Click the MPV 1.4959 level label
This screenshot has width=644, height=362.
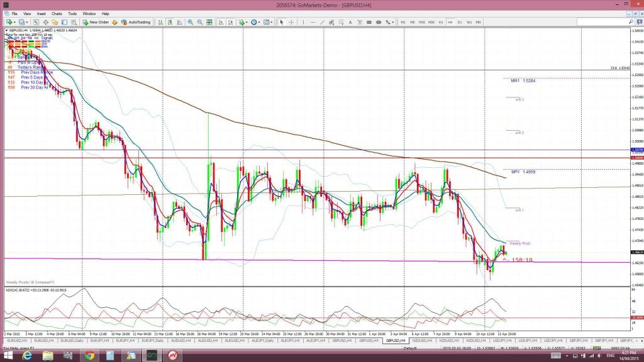(x=523, y=172)
